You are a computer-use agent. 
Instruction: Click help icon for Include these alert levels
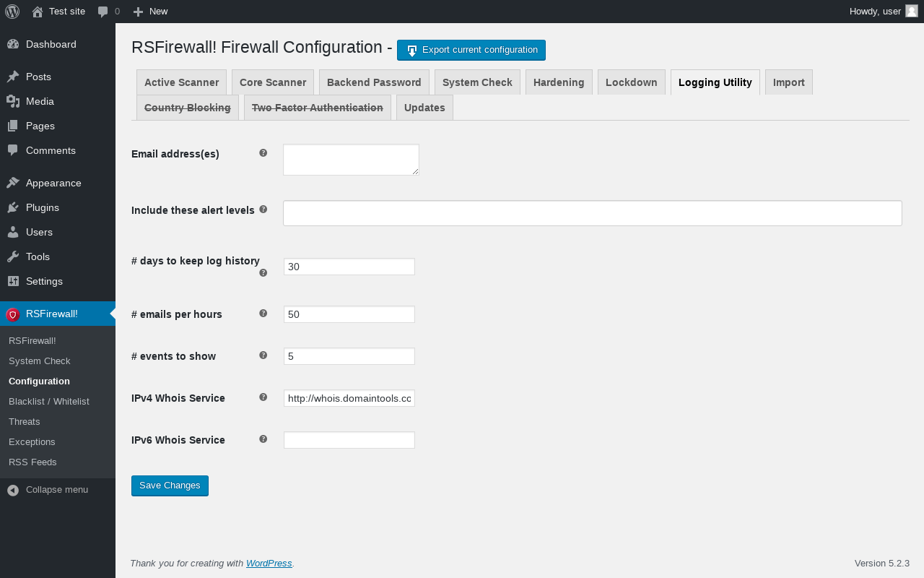(x=263, y=210)
